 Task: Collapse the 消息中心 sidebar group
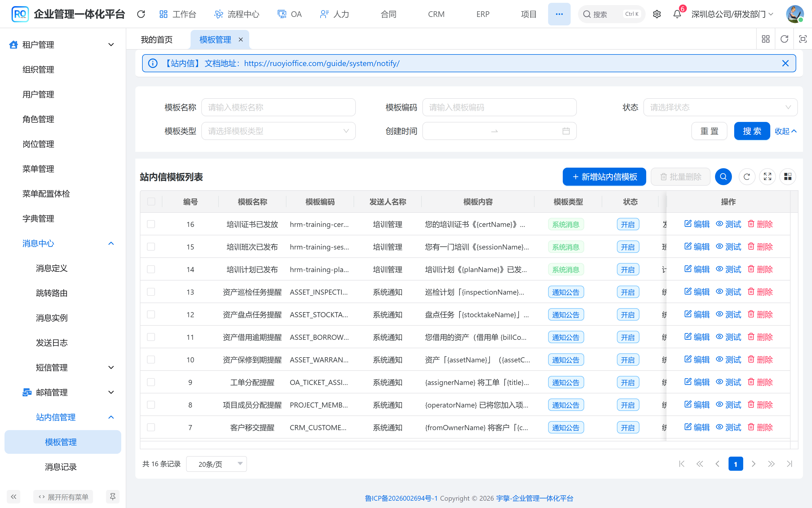63,243
